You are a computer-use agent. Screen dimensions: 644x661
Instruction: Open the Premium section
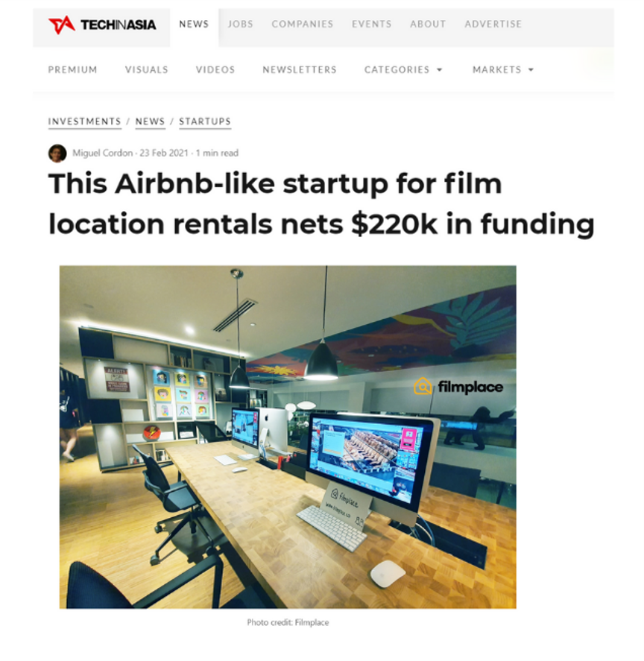click(72, 69)
